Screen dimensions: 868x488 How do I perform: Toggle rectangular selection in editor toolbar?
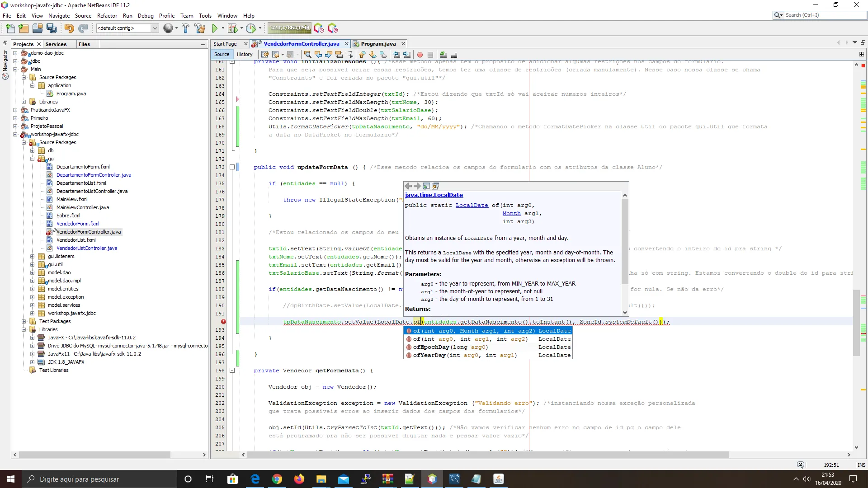pos(349,55)
